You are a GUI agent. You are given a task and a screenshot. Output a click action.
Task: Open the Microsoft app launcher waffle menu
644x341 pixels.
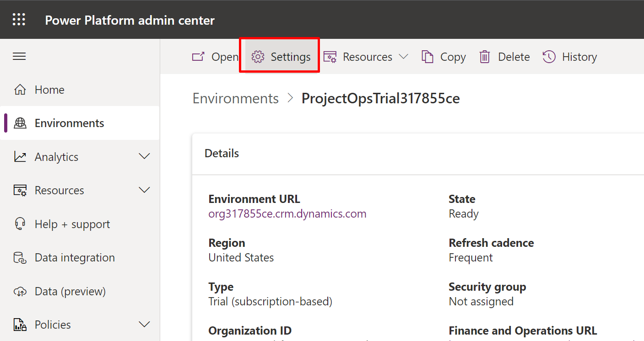(x=19, y=19)
